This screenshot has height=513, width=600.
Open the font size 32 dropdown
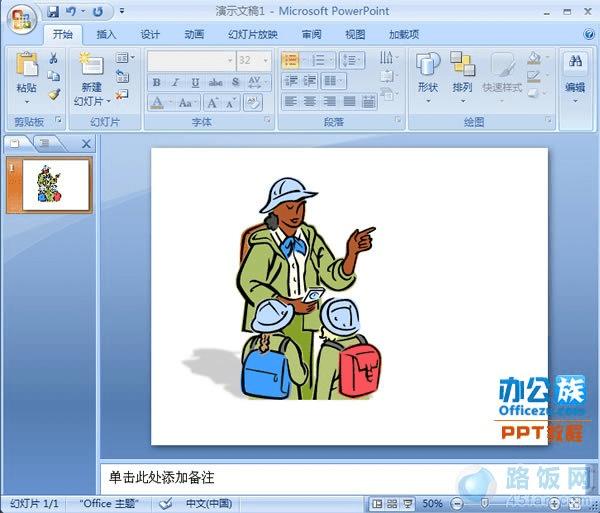(266, 60)
